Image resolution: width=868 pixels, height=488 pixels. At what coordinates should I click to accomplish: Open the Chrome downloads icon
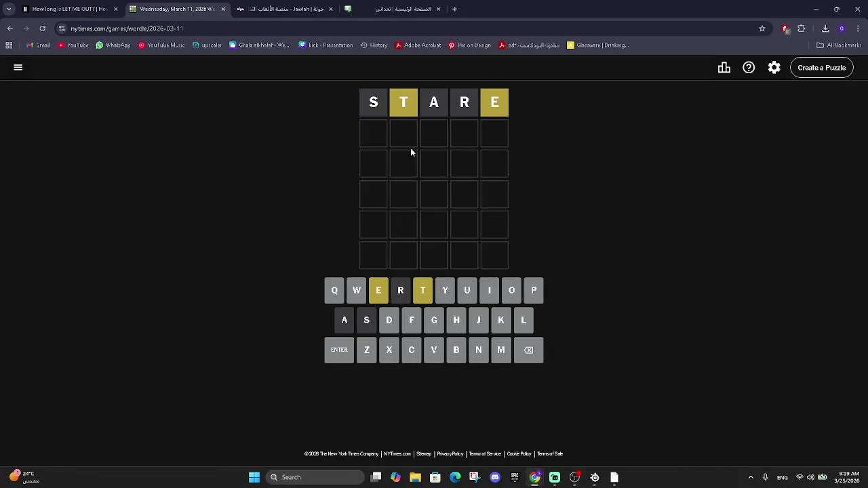[825, 28]
